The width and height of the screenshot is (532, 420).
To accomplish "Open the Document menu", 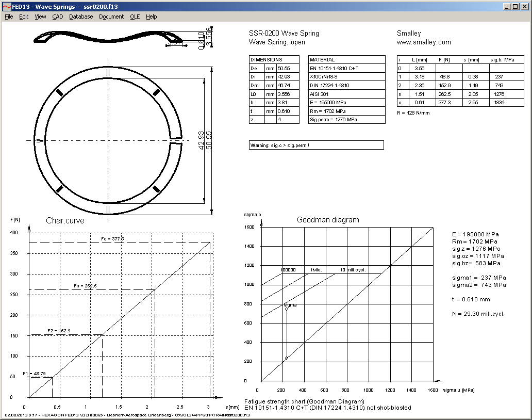I will (x=111, y=17).
